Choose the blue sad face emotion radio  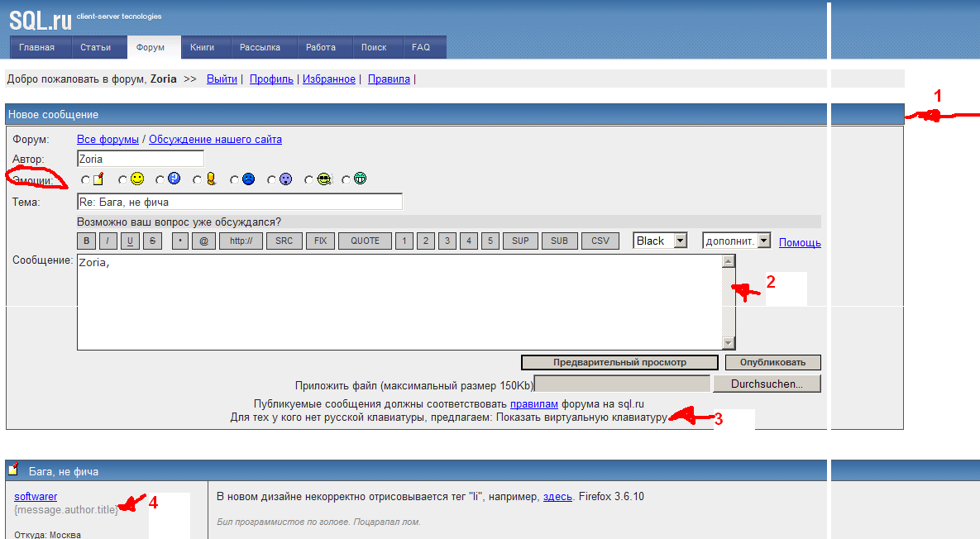[235, 179]
